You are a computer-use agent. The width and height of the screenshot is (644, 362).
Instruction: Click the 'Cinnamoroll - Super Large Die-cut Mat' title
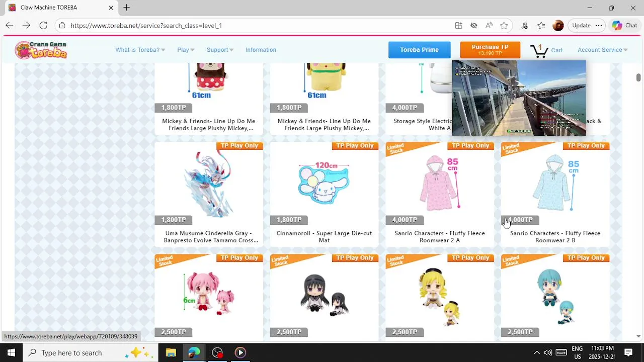[x=324, y=237]
